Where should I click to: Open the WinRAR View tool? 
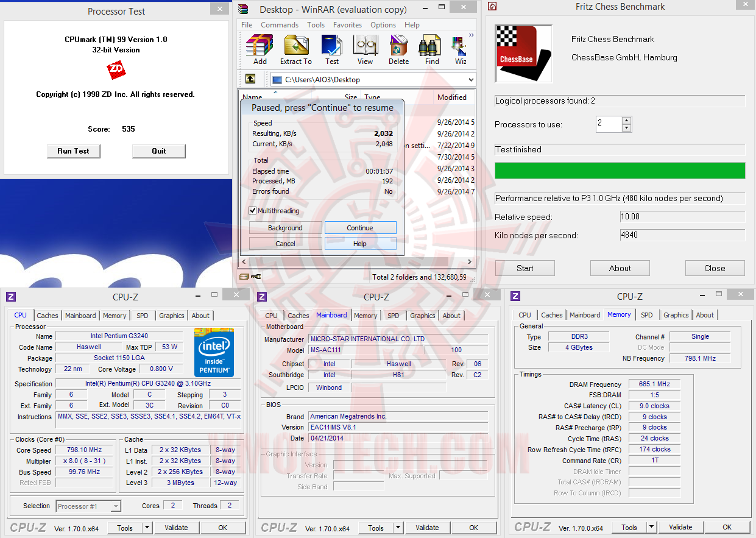[366, 50]
